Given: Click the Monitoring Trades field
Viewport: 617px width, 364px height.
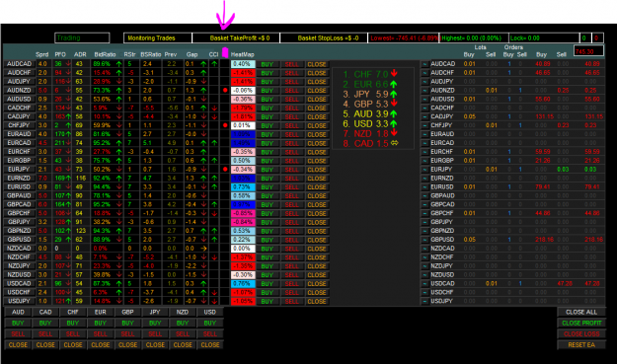Looking at the screenshot, I should 158,38.
